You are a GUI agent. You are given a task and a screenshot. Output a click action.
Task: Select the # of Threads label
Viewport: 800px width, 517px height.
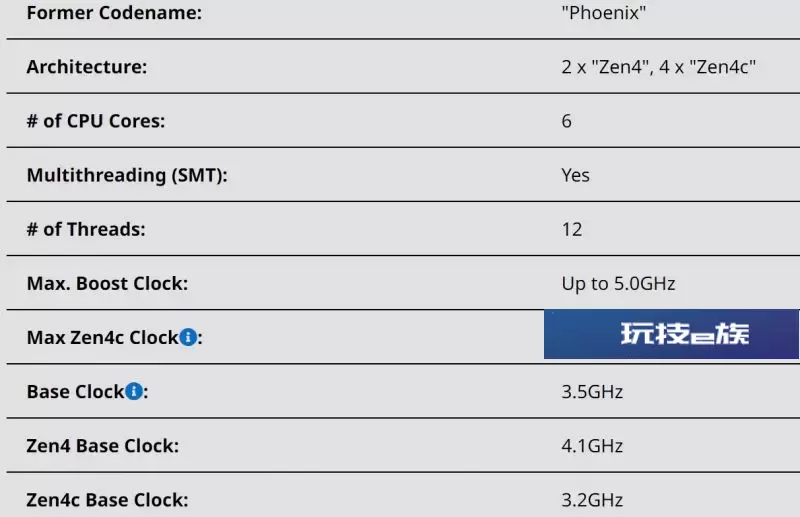pyautogui.click(x=86, y=229)
